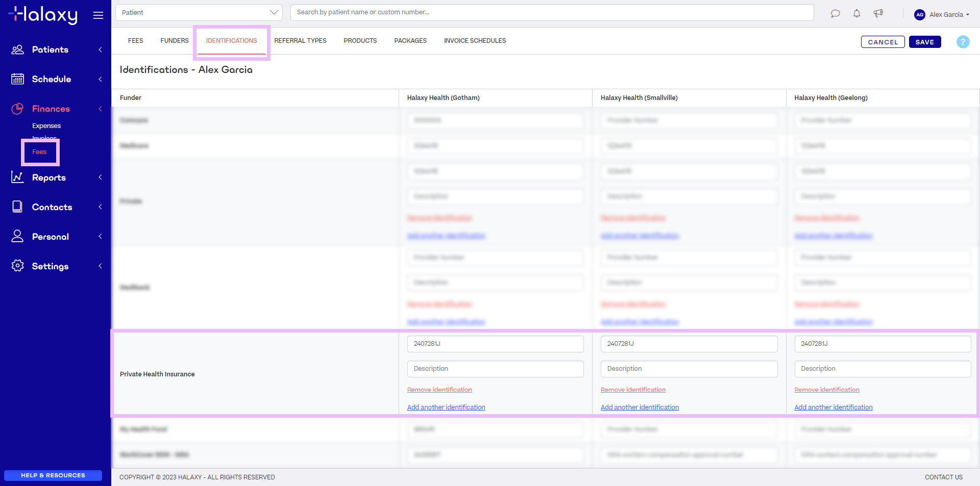The image size is (980, 486).
Task: Expand the Contacts menu chevron
Action: [x=100, y=207]
